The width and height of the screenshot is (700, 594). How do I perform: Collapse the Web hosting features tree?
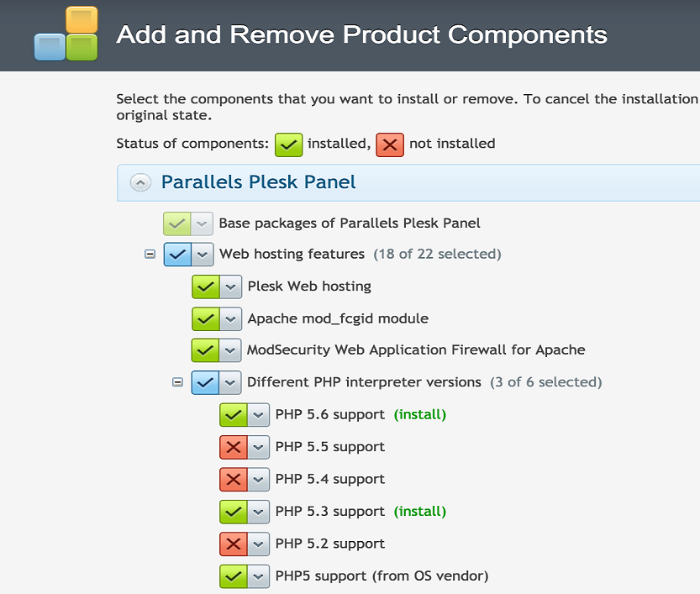point(150,255)
